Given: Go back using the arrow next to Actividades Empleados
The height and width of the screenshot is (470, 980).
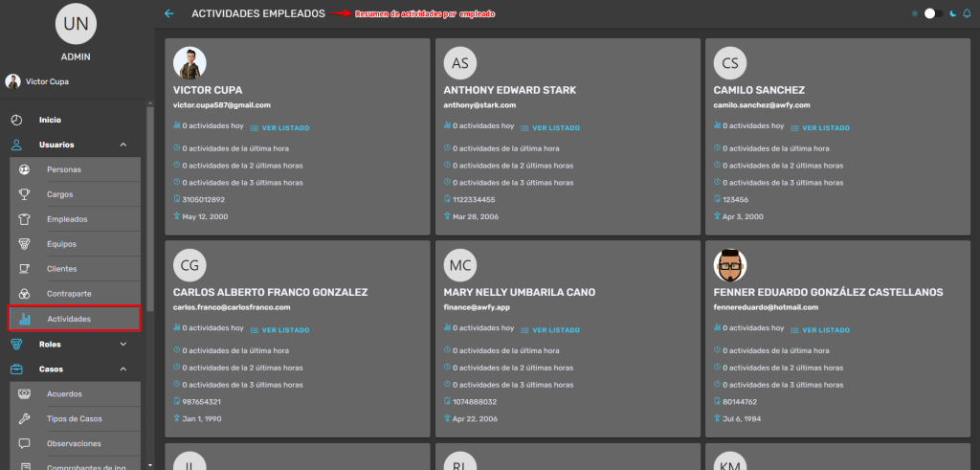Looking at the screenshot, I should coord(168,13).
